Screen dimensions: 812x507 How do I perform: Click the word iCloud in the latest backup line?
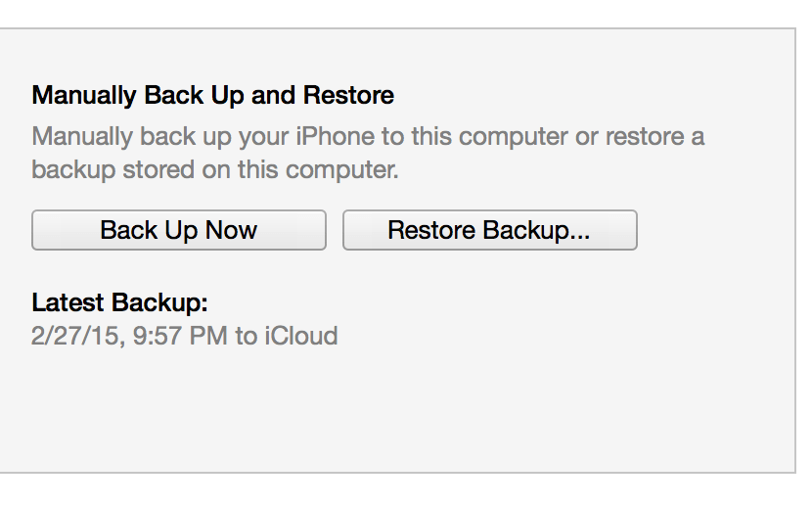pyautogui.click(x=300, y=337)
